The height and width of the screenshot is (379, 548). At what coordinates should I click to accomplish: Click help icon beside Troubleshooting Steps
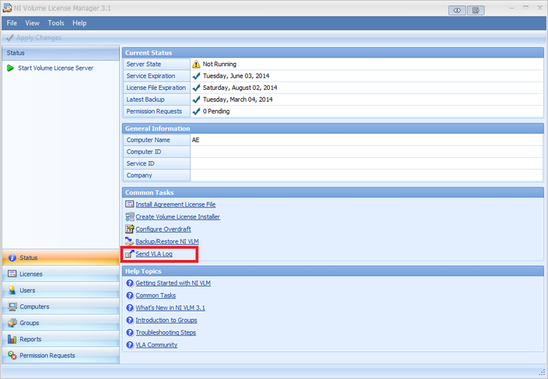click(x=130, y=332)
